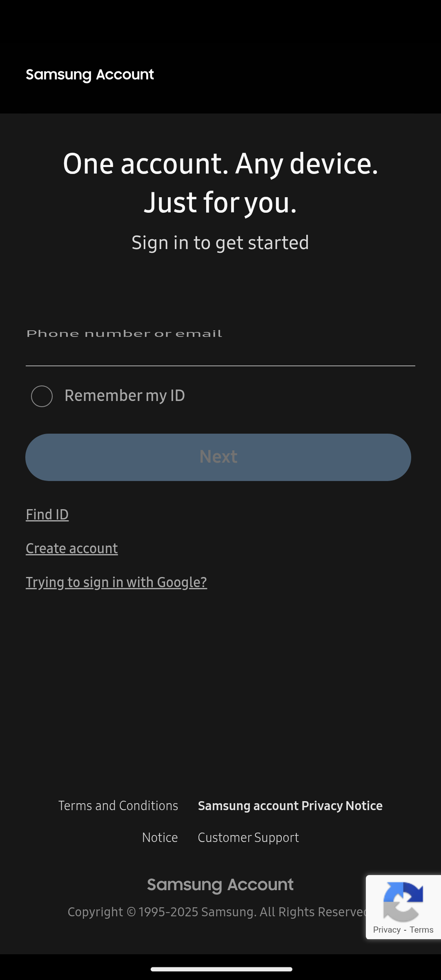Enable the Remember my ID option

pos(124,395)
